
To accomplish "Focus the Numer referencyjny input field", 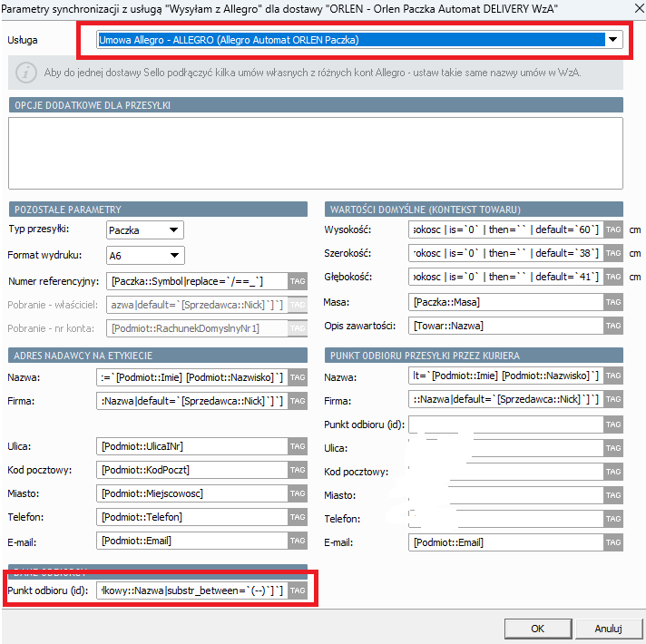I will tap(197, 281).
